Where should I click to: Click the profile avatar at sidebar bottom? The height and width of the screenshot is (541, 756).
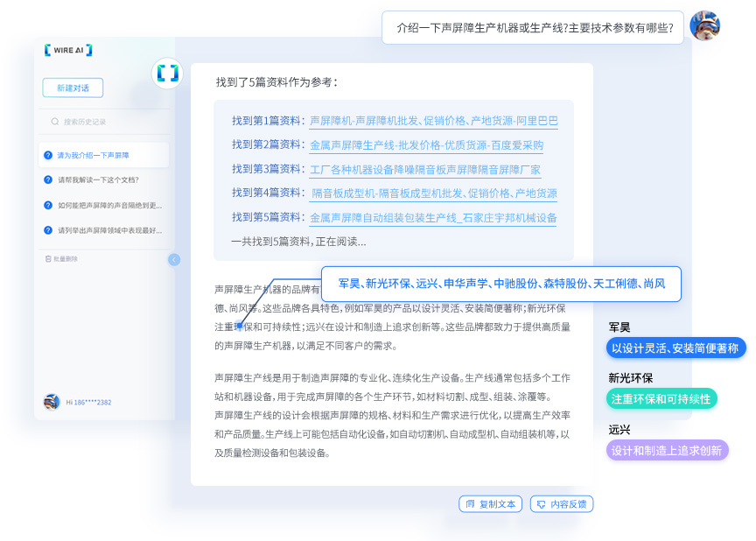(x=52, y=402)
